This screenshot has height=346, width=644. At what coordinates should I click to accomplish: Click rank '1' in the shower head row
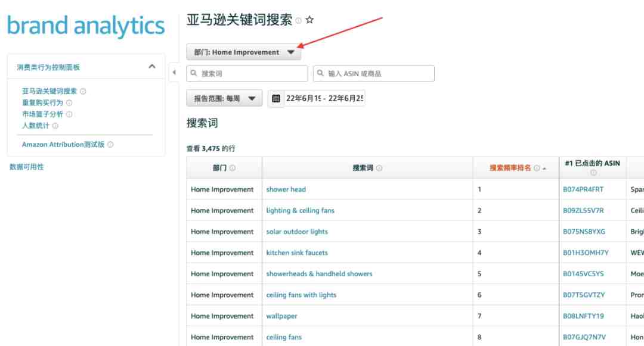pyautogui.click(x=479, y=189)
